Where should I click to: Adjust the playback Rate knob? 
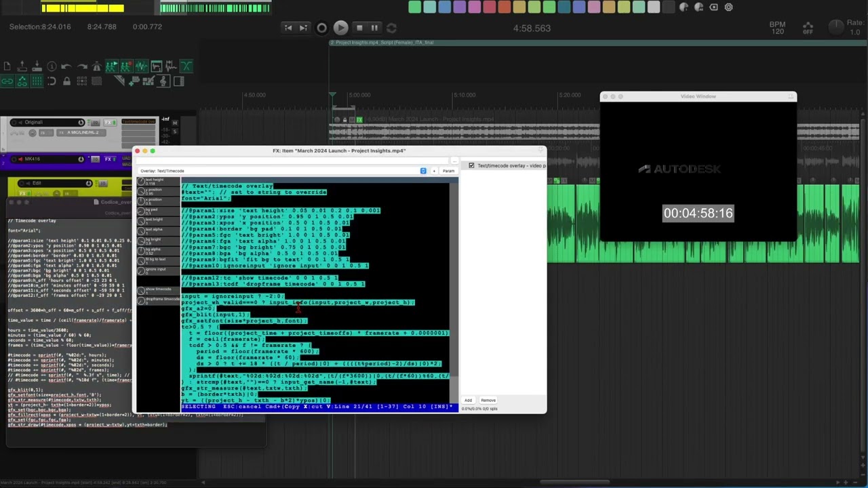837,28
